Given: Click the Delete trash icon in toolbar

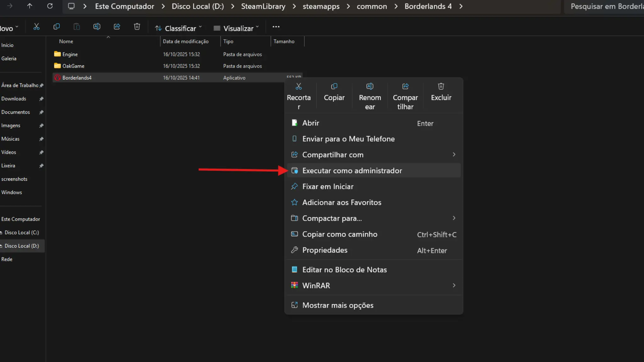Looking at the screenshot, I should point(137,27).
